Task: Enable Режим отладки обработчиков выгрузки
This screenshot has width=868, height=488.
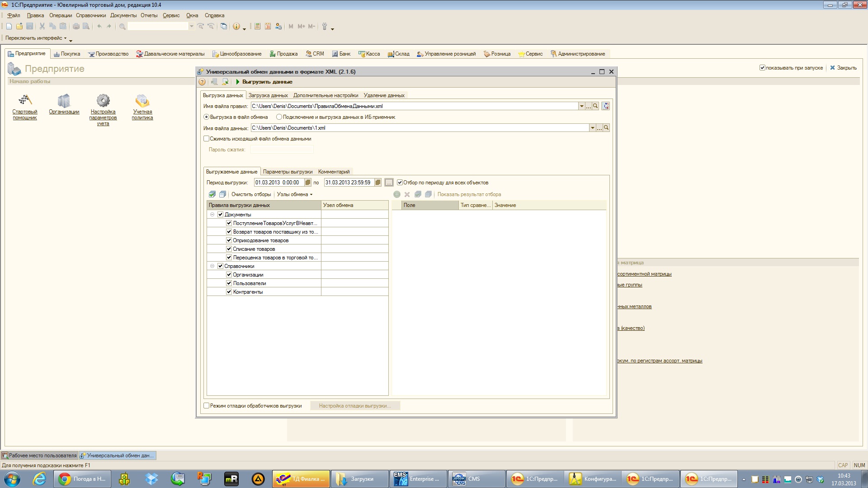Action: click(206, 406)
